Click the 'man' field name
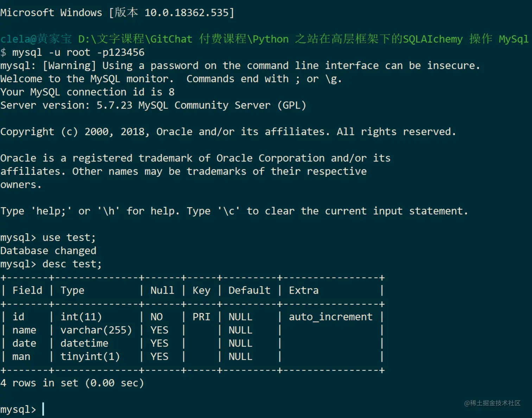 tap(21, 356)
